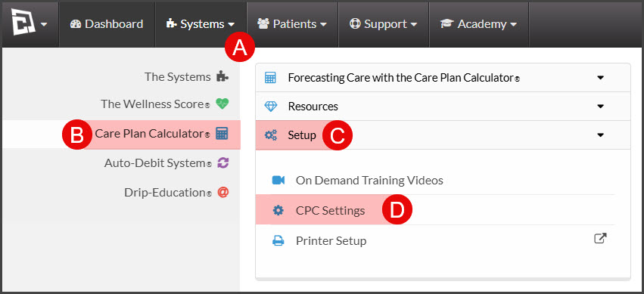Click the Support menu caret arrow
The height and width of the screenshot is (294, 644).
tap(414, 25)
